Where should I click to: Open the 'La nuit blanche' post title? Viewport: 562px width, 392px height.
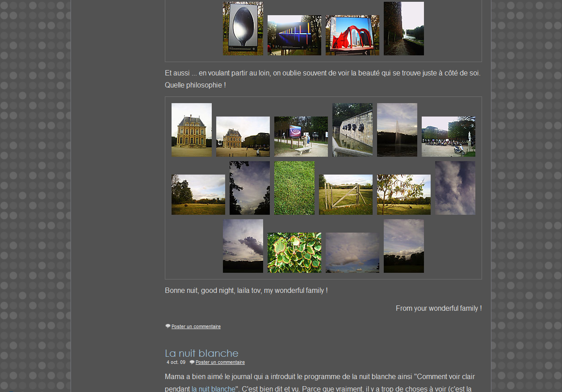[x=201, y=353]
